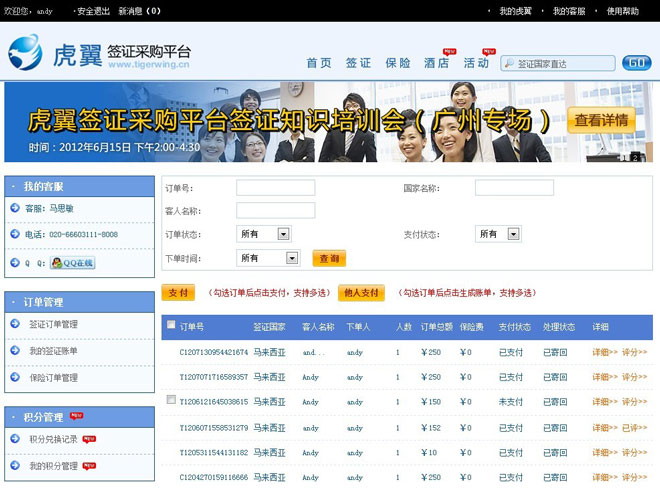This screenshot has height=489, width=660.
Task: Click banner slide indicator 2
Action: pyautogui.click(x=635, y=158)
